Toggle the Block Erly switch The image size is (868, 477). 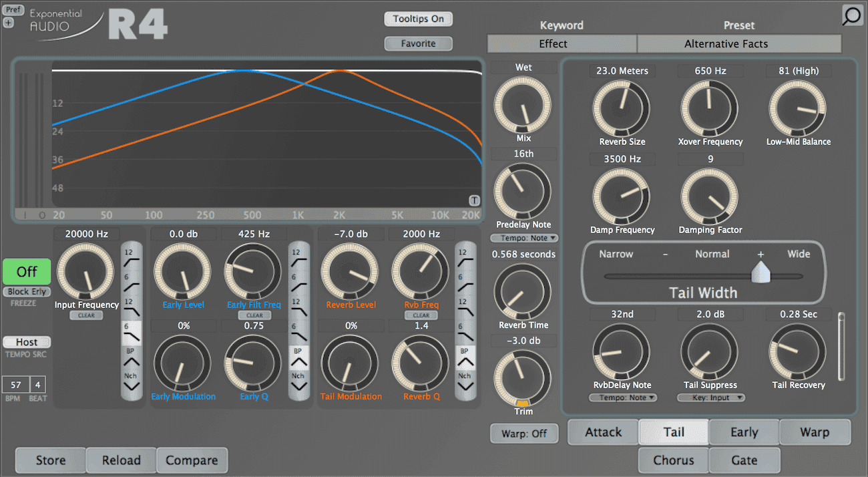(27, 292)
